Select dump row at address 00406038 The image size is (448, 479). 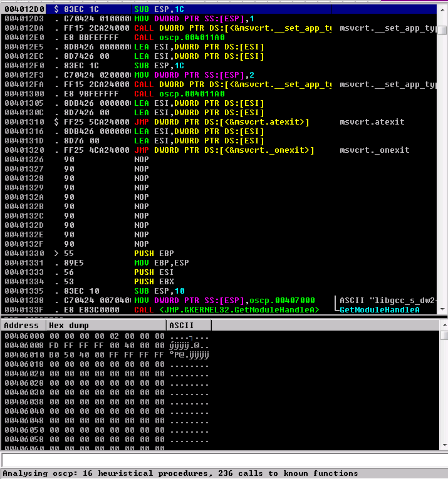click(220, 402)
